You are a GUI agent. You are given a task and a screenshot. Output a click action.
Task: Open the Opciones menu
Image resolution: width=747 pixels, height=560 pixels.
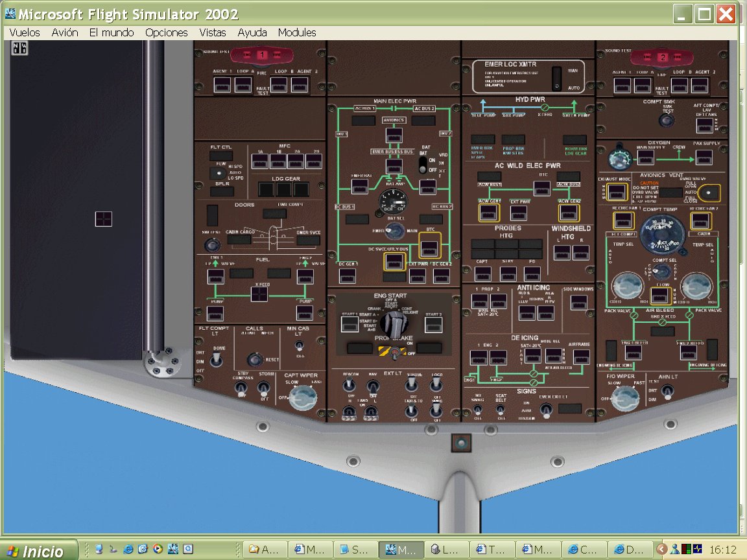166,32
